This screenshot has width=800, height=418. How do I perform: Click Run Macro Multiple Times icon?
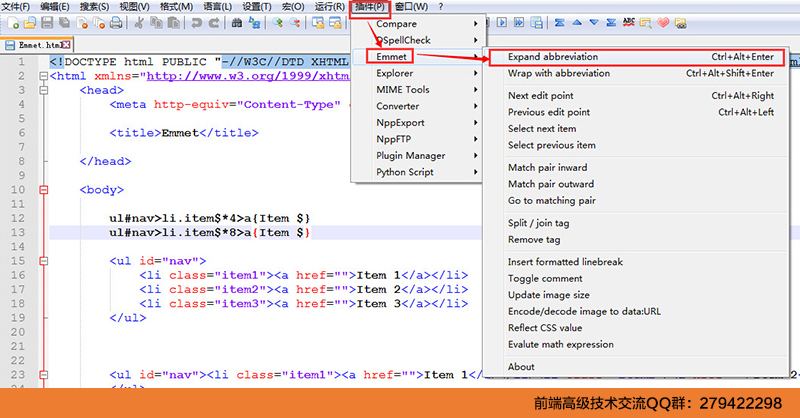click(x=519, y=22)
